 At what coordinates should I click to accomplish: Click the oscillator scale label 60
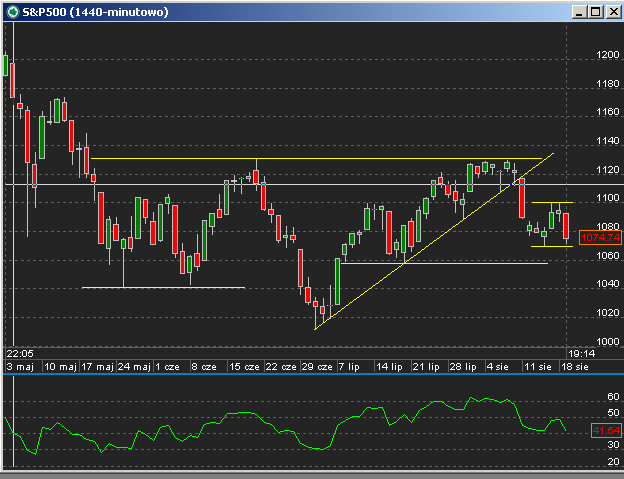(613, 396)
